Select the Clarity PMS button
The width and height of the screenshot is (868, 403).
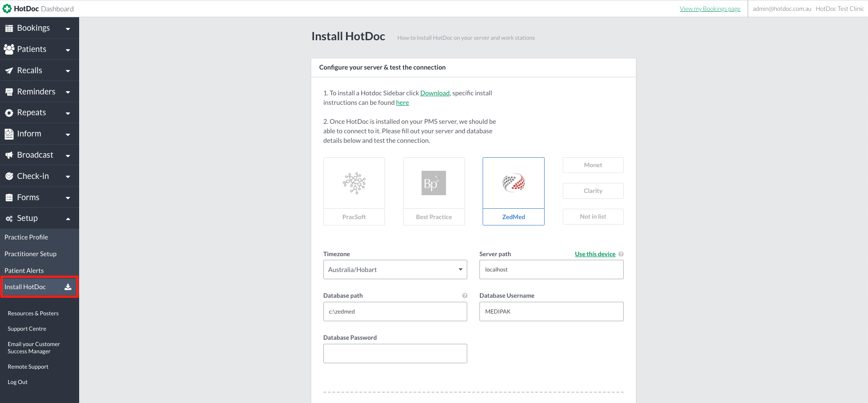point(593,191)
